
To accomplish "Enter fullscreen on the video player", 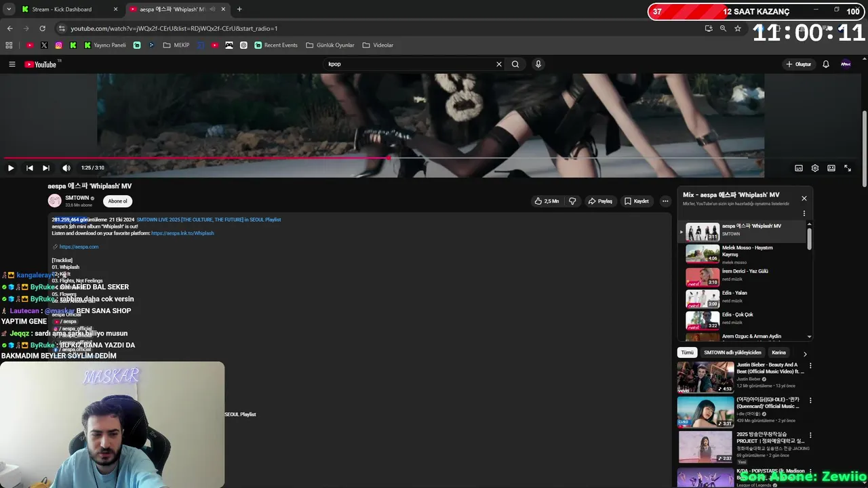I will [848, 168].
